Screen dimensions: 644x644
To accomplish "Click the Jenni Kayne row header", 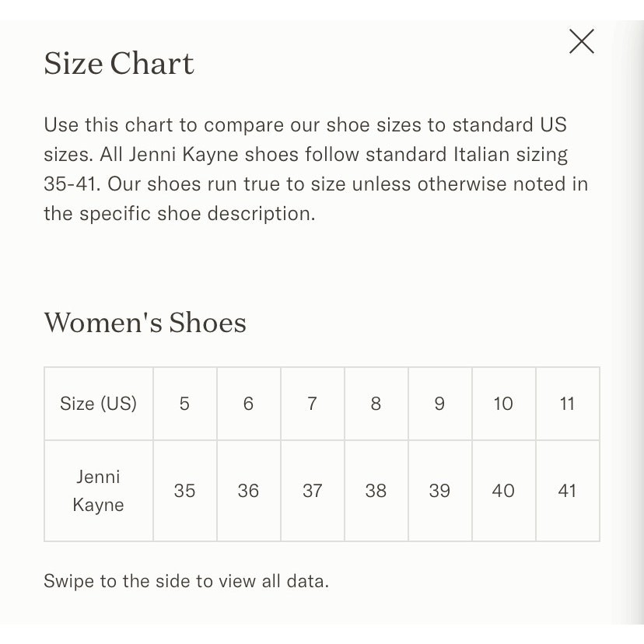I will pos(99,491).
